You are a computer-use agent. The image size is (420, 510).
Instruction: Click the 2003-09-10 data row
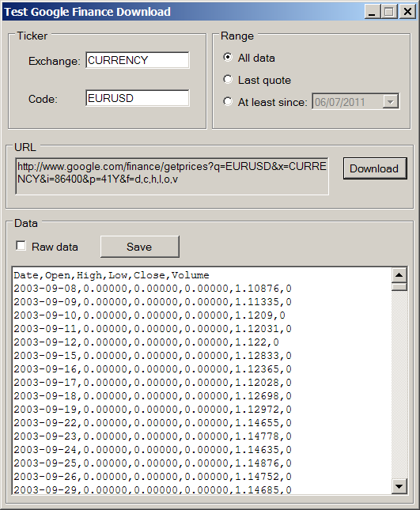tap(149, 315)
